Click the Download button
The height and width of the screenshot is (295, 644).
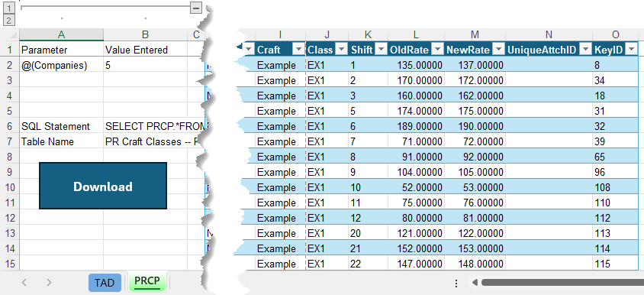pyautogui.click(x=103, y=186)
